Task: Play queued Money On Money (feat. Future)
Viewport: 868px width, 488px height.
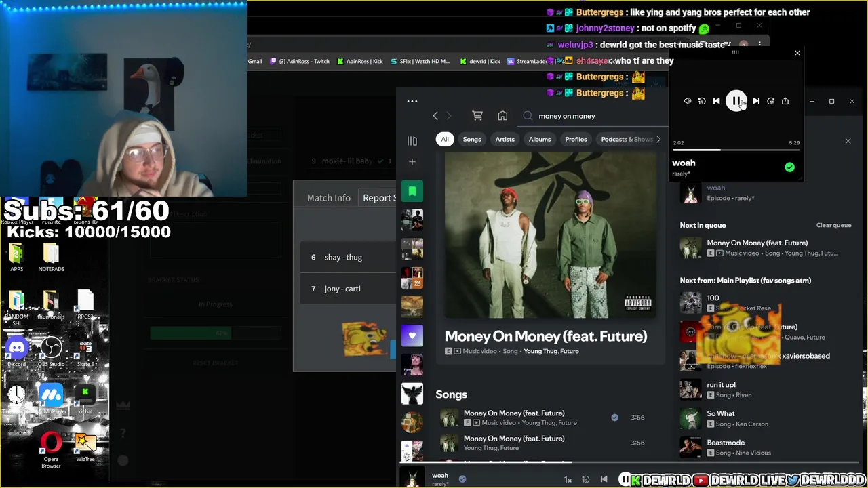Action: pyautogui.click(x=766, y=248)
